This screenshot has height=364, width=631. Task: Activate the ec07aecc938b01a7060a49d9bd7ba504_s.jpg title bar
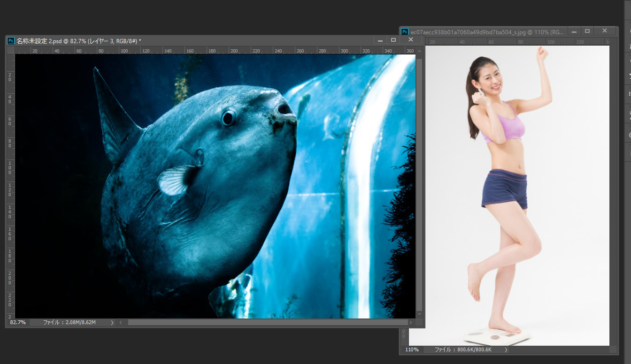click(x=509, y=32)
